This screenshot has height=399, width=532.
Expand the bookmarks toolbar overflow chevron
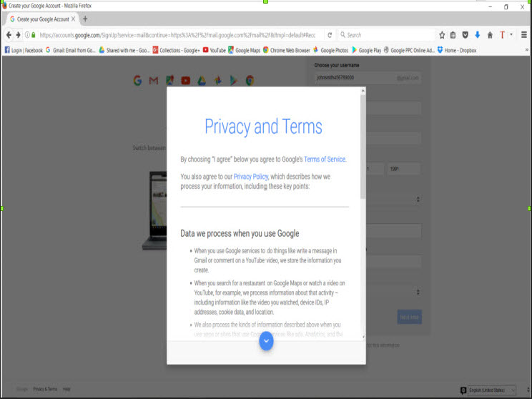pyautogui.click(x=527, y=50)
